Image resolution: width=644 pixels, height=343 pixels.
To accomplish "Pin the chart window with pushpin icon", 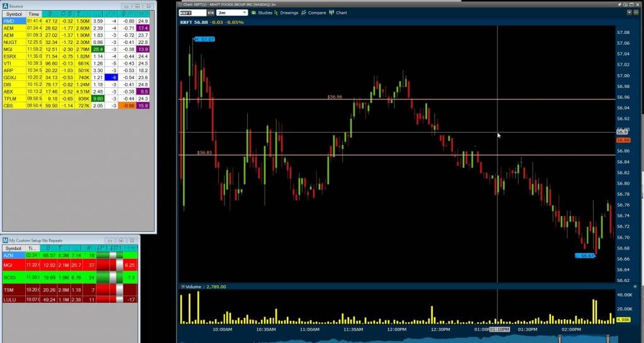I will pos(620,4).
